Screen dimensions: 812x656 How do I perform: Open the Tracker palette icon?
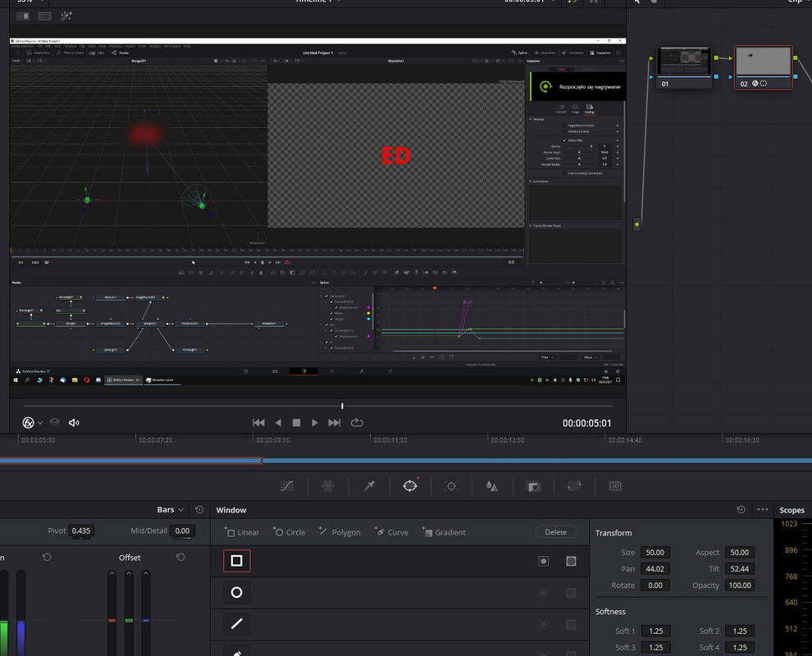point(451,485)
